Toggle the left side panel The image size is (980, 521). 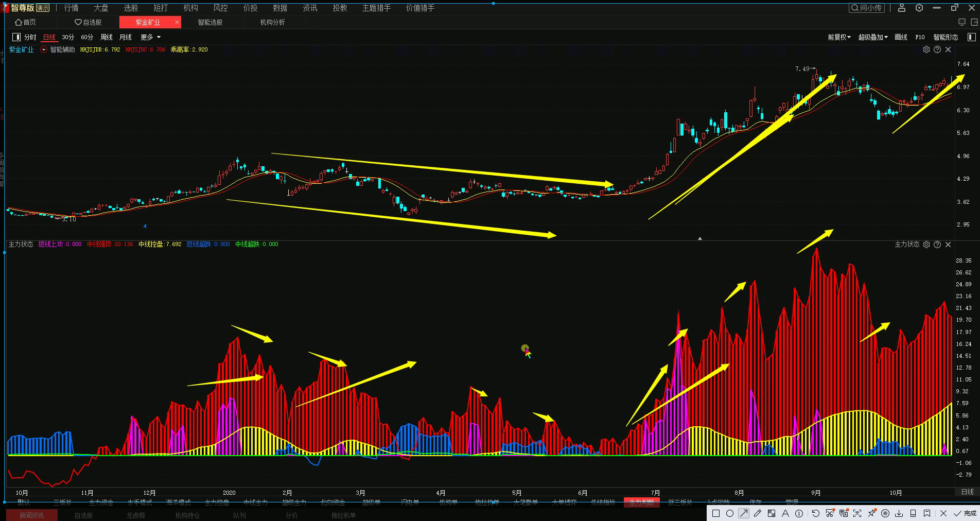[x=16, y=37]
